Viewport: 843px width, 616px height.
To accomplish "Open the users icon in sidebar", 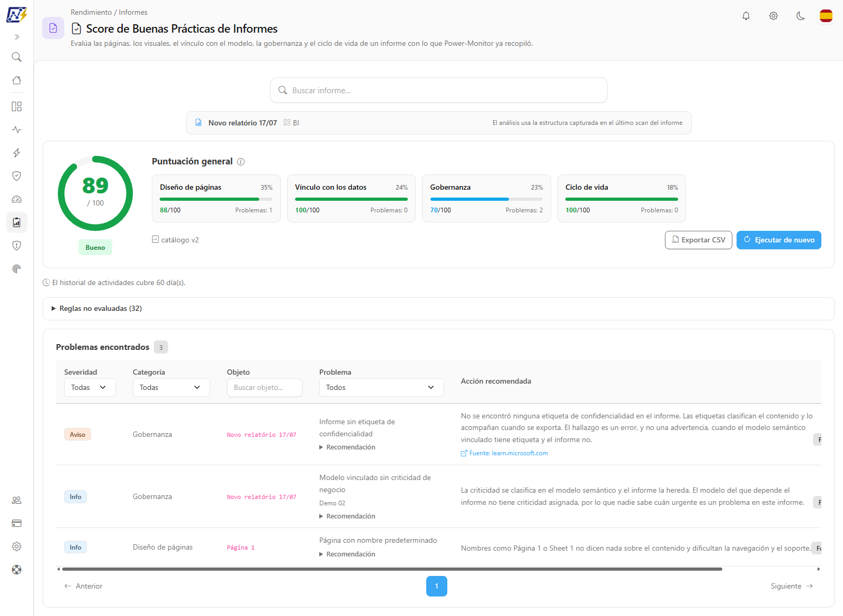I will 17,500.
